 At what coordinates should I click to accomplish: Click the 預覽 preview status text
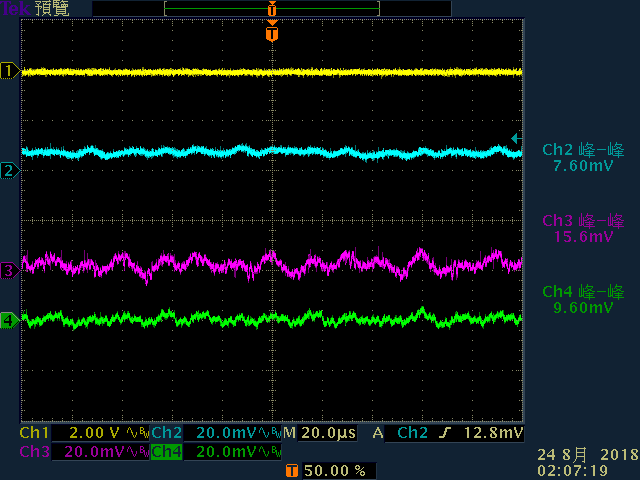tap(52, 8)
